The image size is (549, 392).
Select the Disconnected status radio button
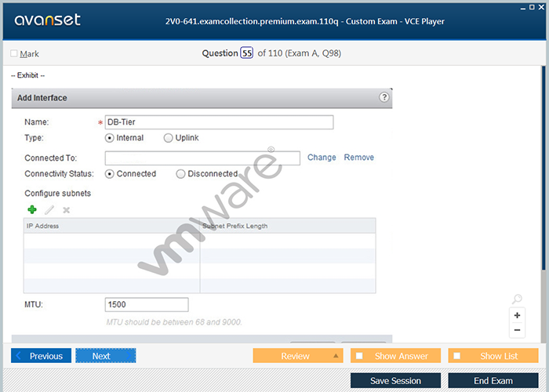pyautogui.click(x=181, y=174)
